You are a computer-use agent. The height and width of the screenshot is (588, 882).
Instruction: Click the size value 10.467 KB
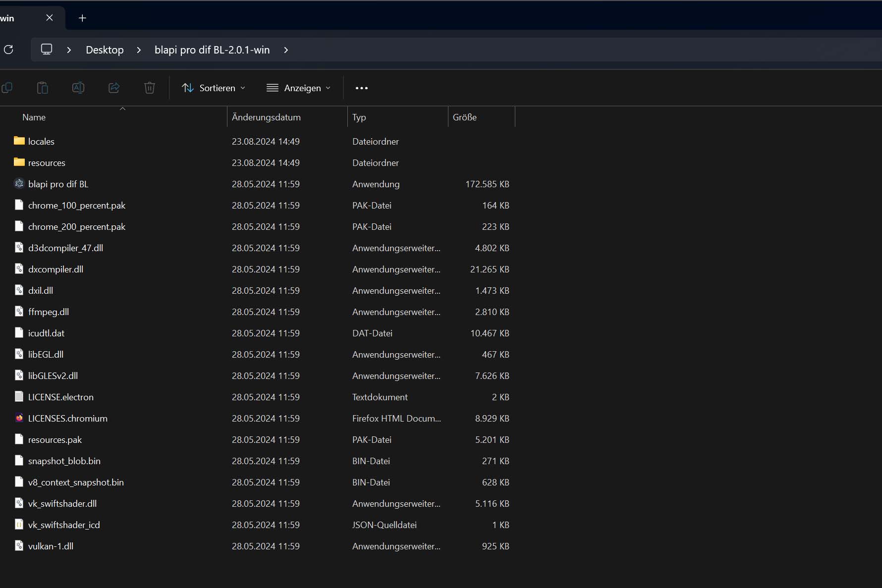click(490, 333)
